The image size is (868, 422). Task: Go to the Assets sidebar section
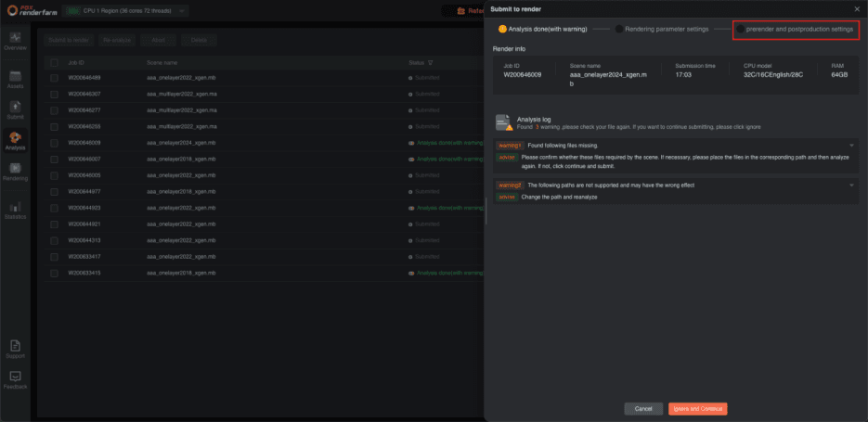[15, 76]
